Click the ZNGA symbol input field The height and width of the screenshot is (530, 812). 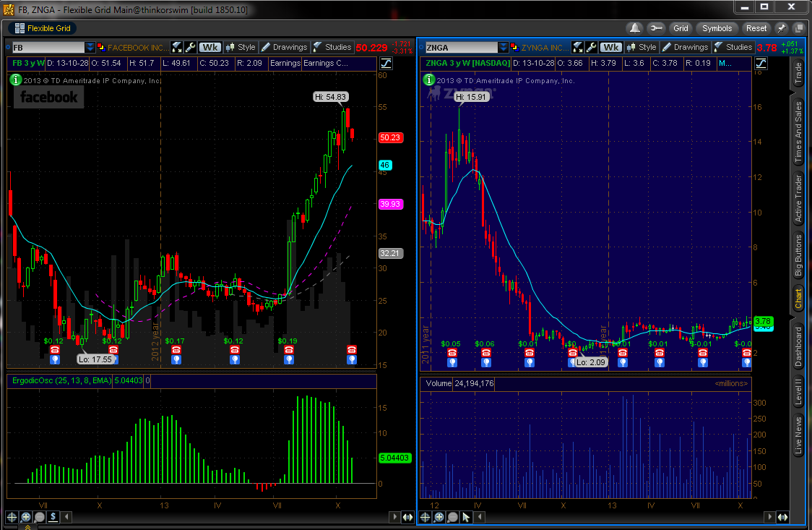[461, 48]
